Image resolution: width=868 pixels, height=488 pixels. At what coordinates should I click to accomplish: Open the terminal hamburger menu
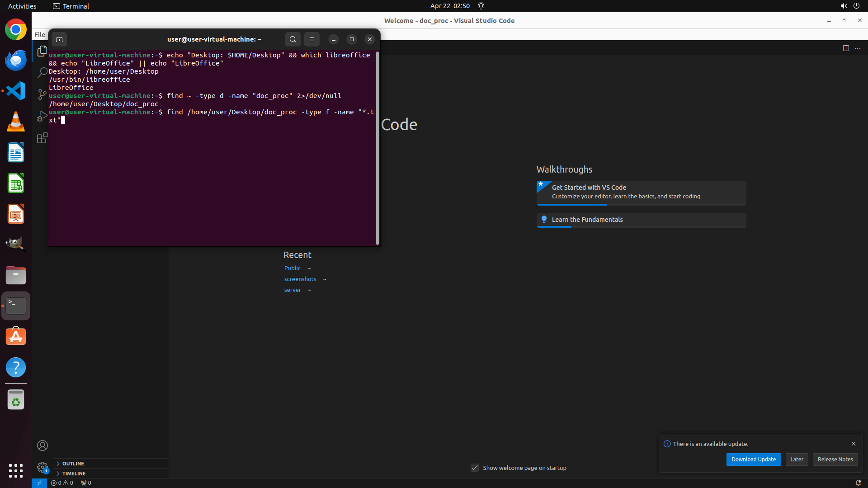[311, 39]
